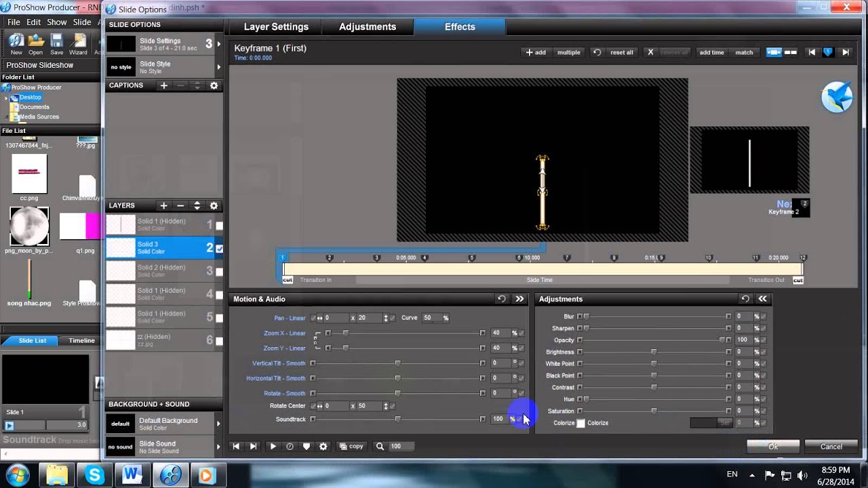
Task: Add a new layer with the plus icon
Action: pos(163,205)
